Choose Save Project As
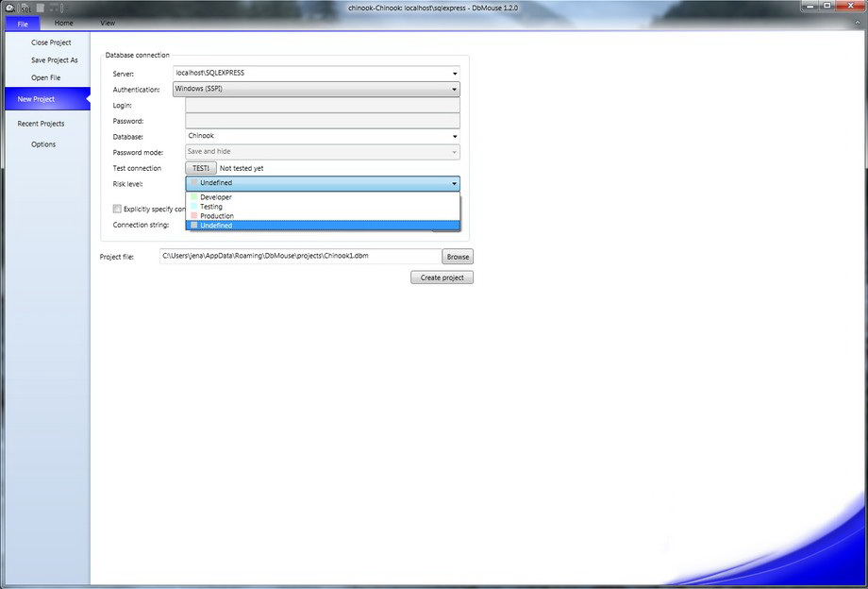868x589 pixels. coord(55,59)
